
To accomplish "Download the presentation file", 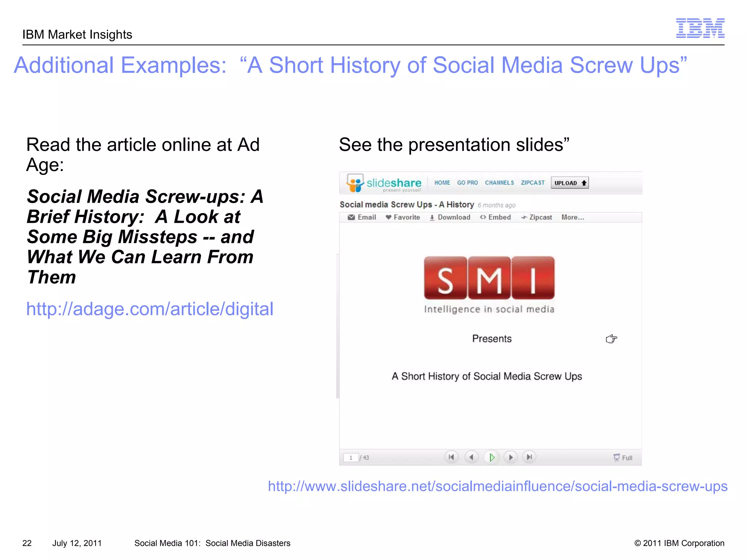I will [450, 217].
